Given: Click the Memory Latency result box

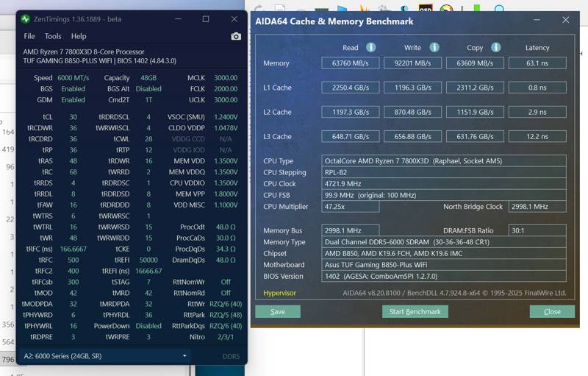Looking at the screenshot, I should 537,63.
